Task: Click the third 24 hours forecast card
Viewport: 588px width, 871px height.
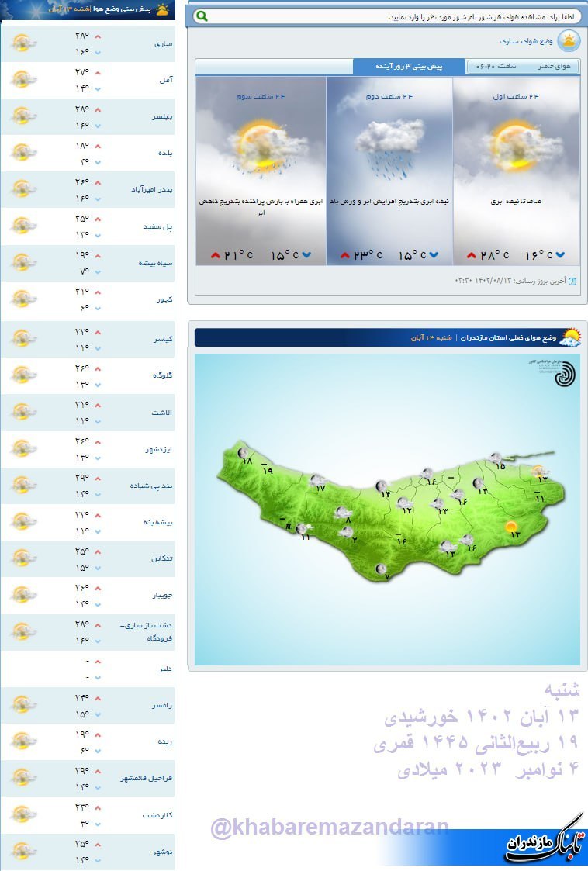Action: pos(261,171)
